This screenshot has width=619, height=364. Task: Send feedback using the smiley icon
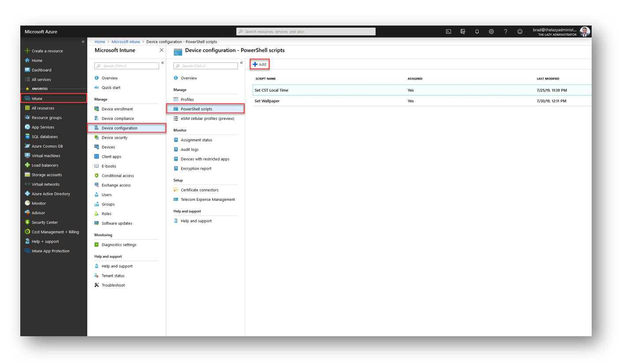(520, 31)
